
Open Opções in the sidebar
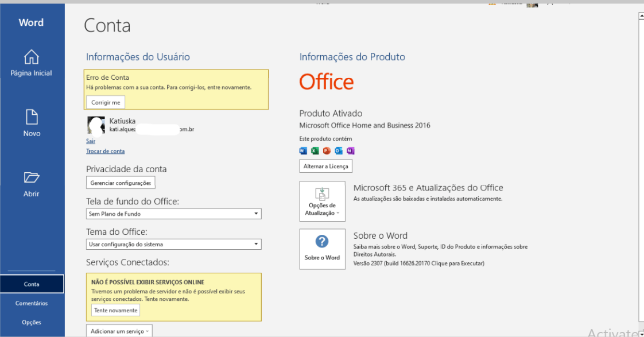[32, 322]
